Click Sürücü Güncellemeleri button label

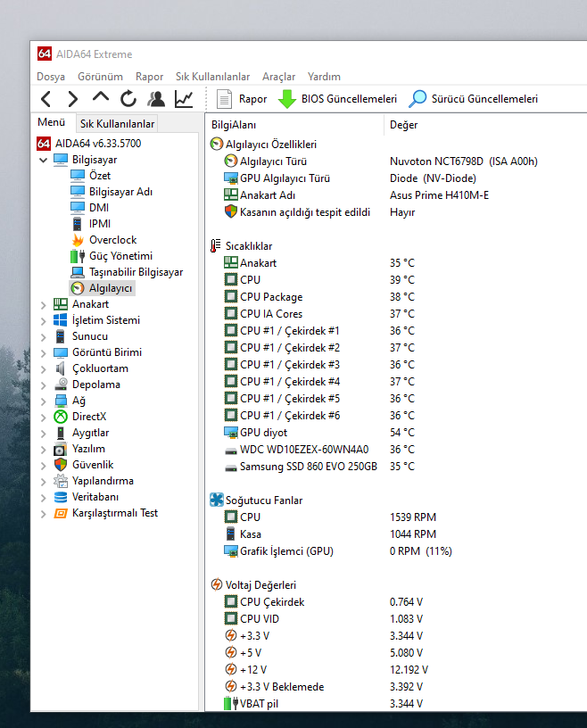click(x=484, y=99)
